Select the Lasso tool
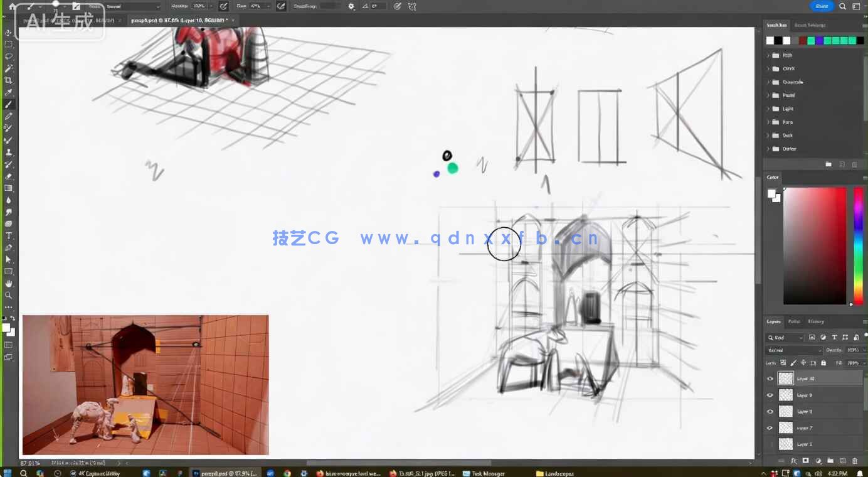The image size is (868, 477). click(x=8, y=56)
